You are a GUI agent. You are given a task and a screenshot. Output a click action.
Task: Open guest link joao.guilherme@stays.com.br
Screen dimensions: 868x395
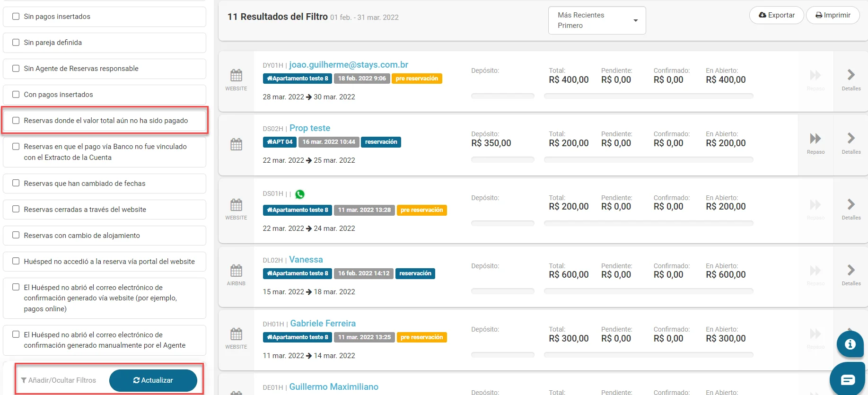pos(349,65)
